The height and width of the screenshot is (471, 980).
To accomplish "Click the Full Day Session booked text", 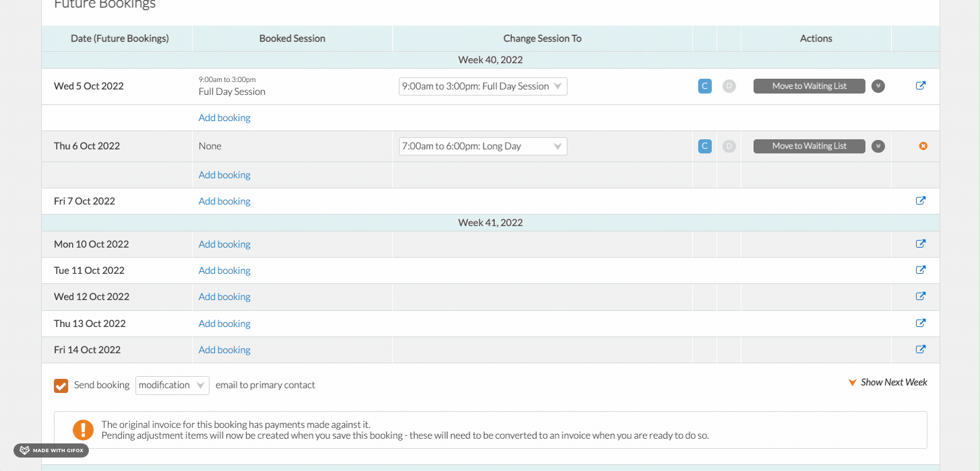I will tap(232, 92).
